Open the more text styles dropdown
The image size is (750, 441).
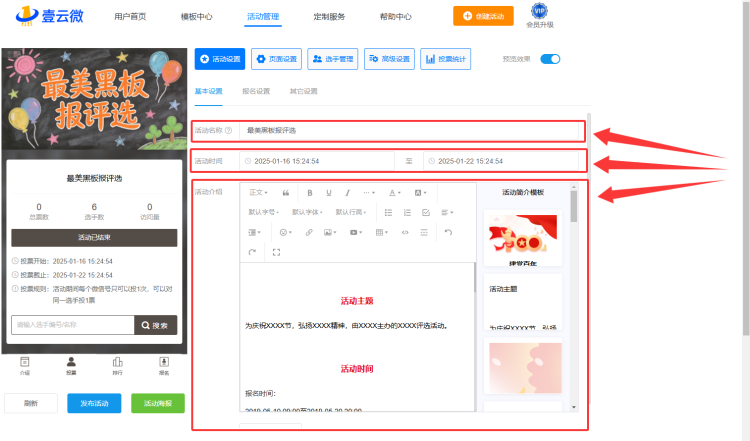369,193
